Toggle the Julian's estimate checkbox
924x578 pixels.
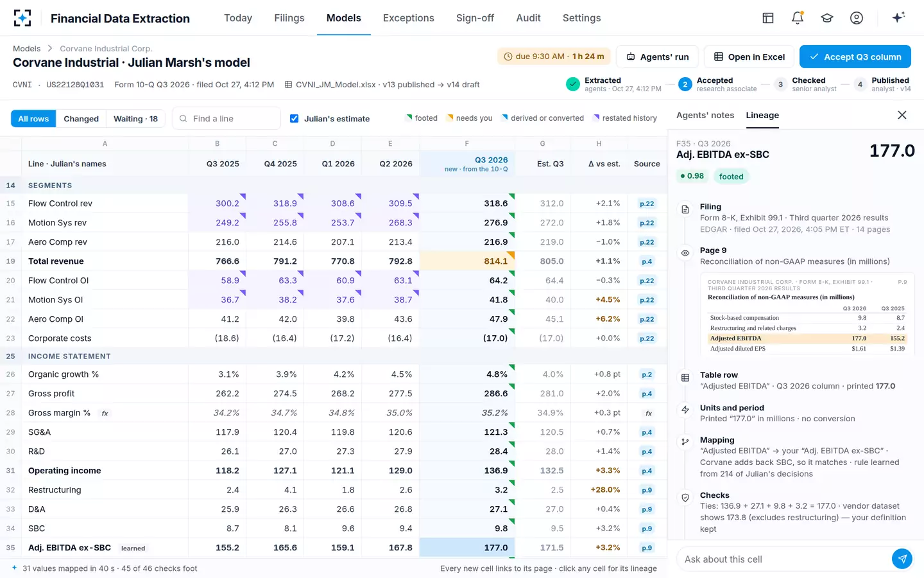click(x=294, y=118)
